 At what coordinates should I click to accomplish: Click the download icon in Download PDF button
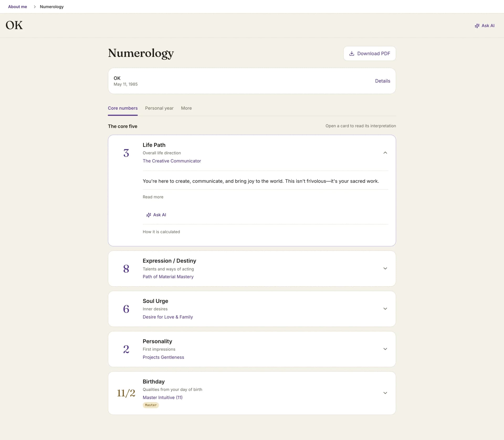(352, 54)
